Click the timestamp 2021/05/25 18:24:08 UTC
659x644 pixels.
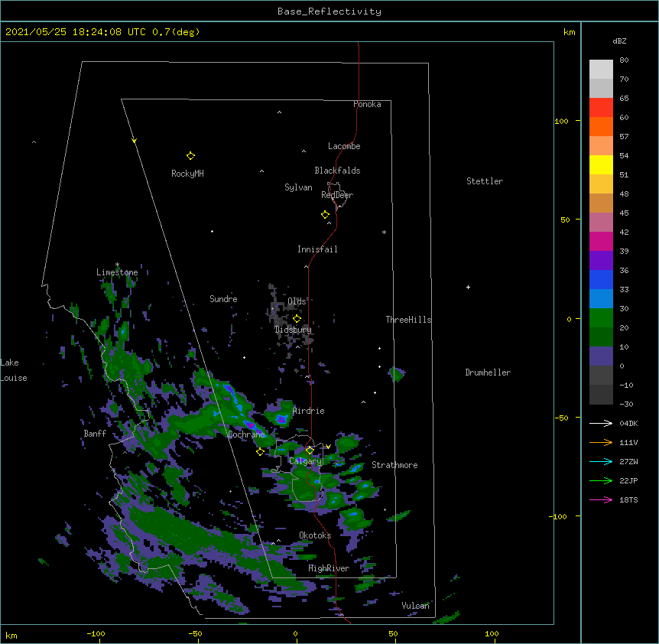click(76, 32)
